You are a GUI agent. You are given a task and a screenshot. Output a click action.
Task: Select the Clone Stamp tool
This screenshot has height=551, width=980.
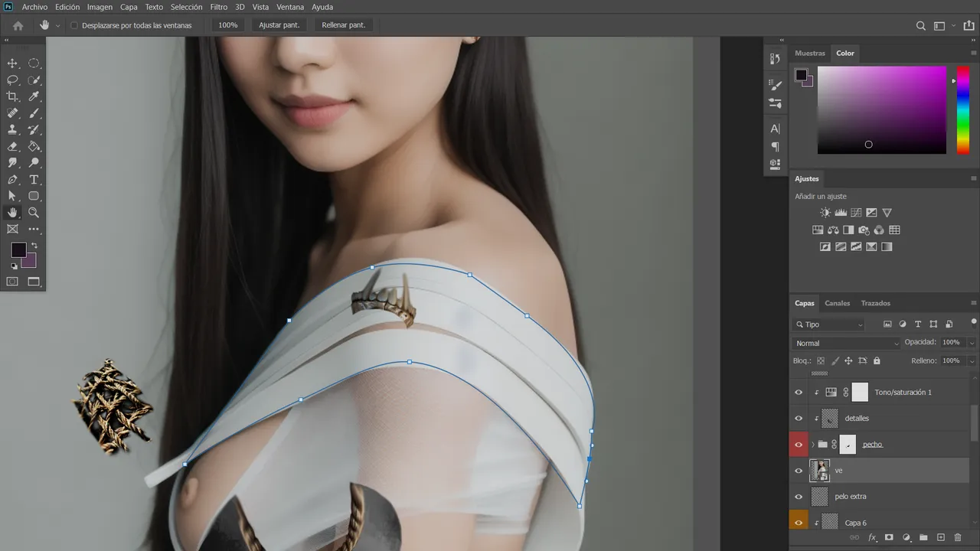pyautogui.click(x=12, y=130)
